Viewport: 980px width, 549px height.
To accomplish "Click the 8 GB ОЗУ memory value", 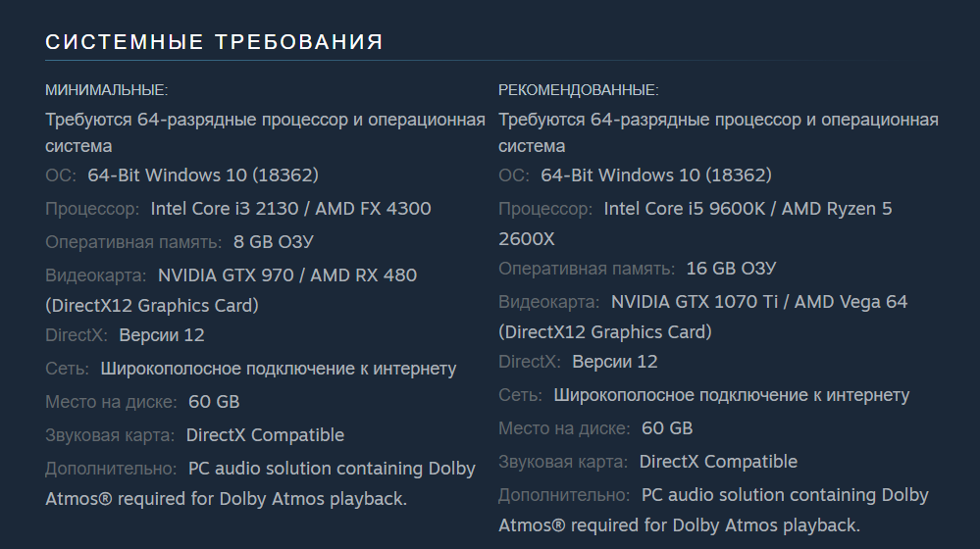I will [x=273, y=242].
